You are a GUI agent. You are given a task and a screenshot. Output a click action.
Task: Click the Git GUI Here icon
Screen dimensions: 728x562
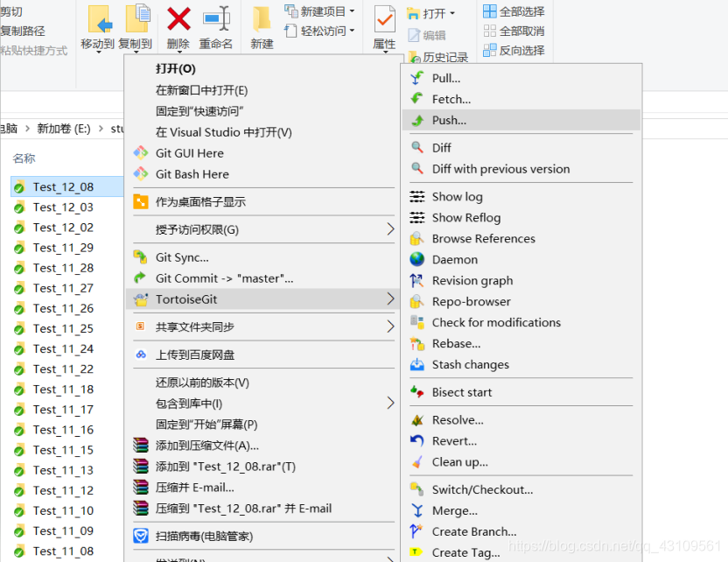(141, 153)
